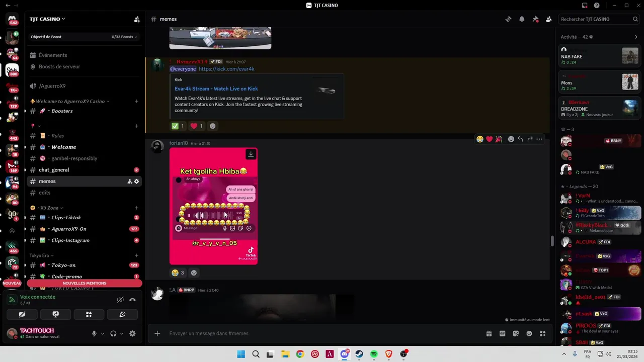Show pinned messages

(535, 19)
